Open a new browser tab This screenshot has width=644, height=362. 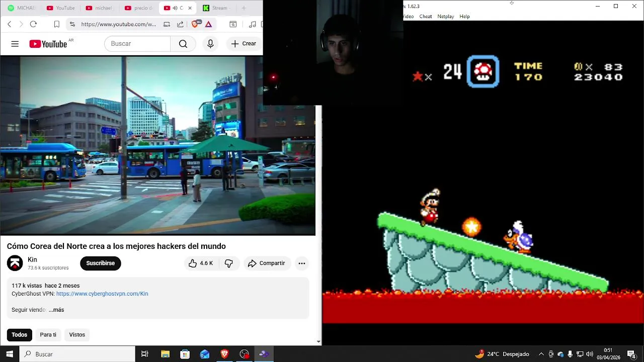point(244,8)
